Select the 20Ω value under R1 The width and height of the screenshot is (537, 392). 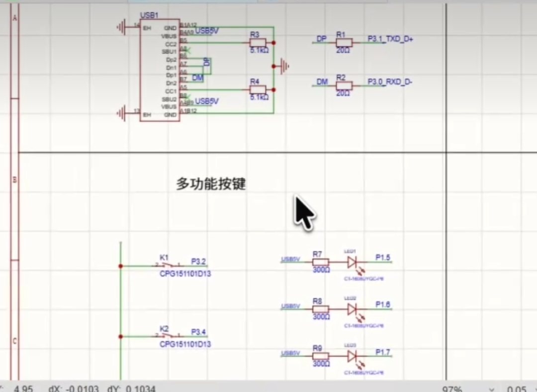343,50
